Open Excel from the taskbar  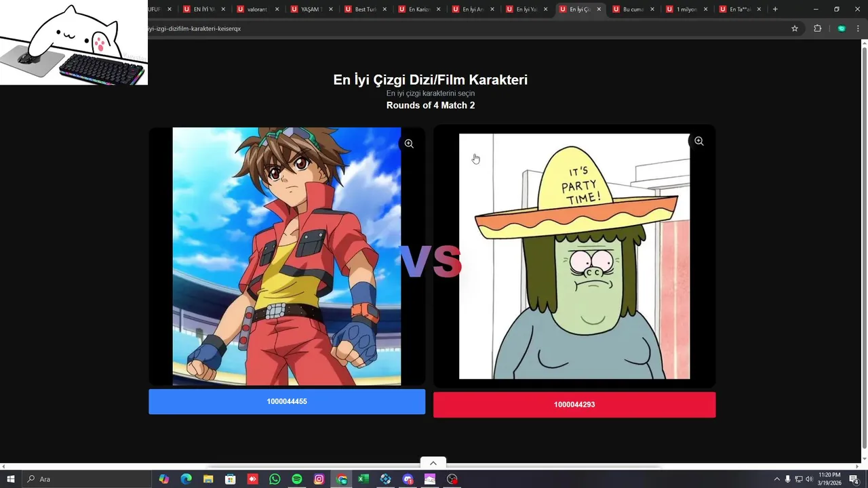[x=363, y=479]
